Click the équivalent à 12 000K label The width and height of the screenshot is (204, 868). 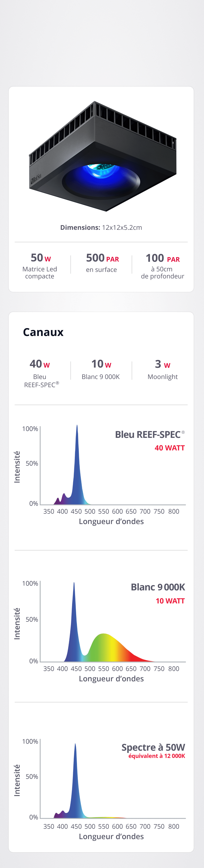pos(156,756)
